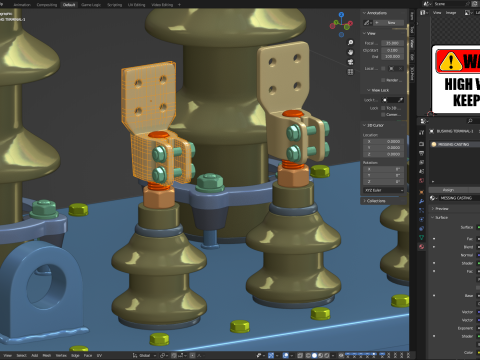This screenshot has width=480, height=360.
Task: Enable the Render Region checkbox
Action: pos(383,80)
